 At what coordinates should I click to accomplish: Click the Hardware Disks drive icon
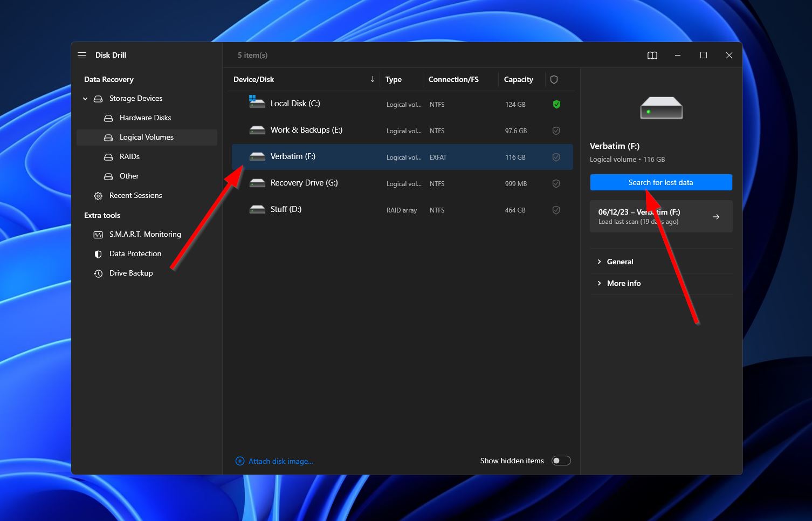point(108,118)
